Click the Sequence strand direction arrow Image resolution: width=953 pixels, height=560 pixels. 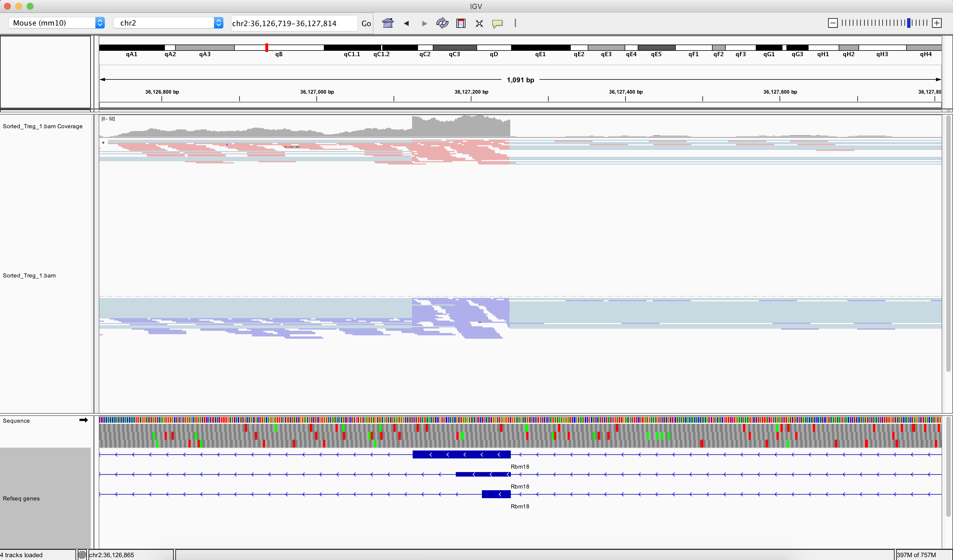83,420
